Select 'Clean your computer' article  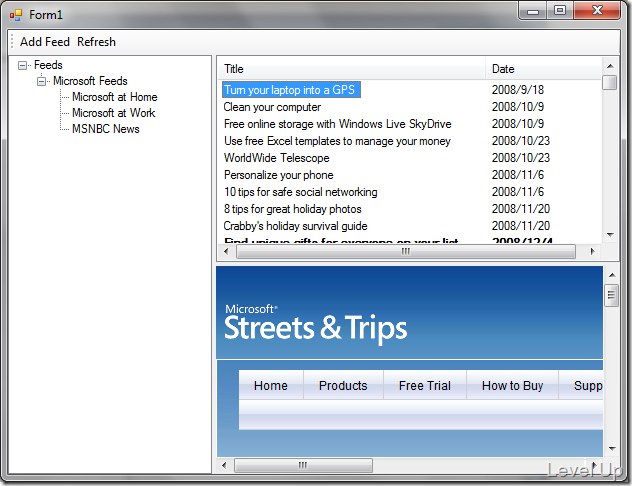pos(272,107)
